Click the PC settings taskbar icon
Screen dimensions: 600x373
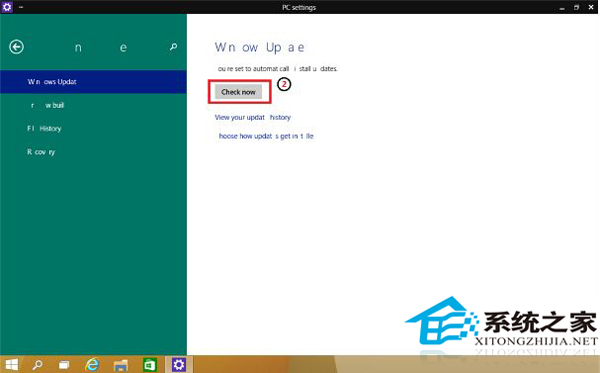(179, 365)
